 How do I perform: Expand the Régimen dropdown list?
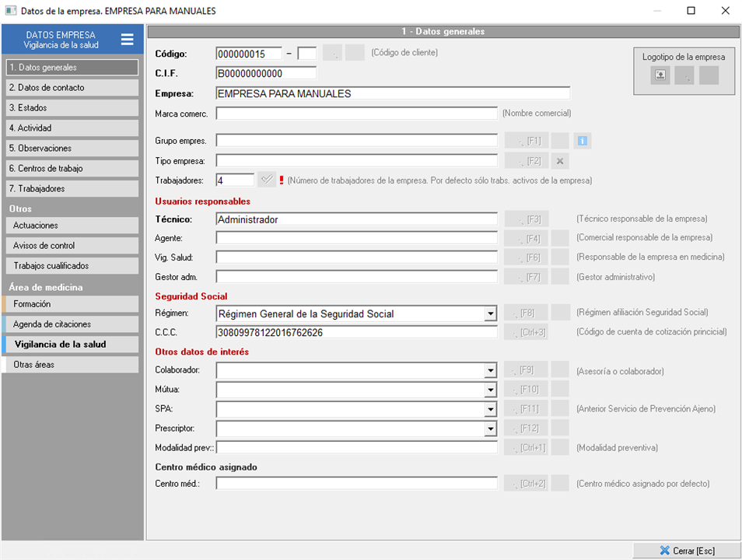[490, 314]
